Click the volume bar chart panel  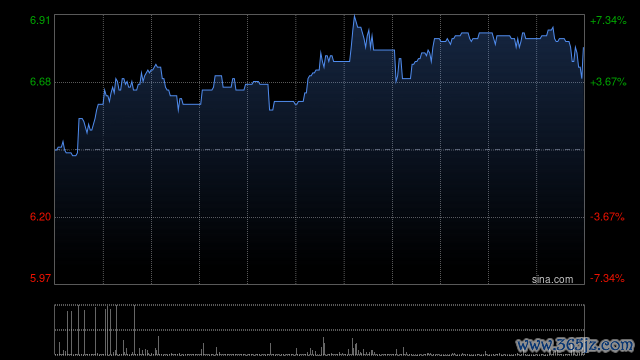click(319, 330)
